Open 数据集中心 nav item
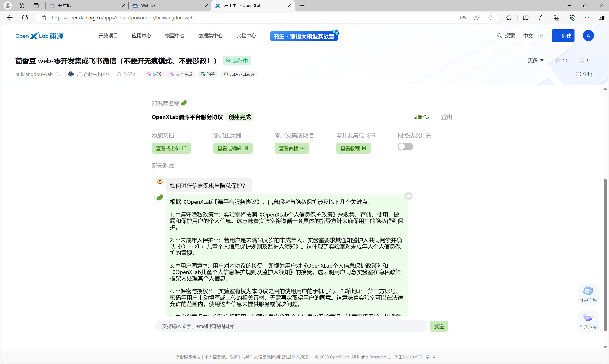 pyautogui.click(x=211, y=36)
